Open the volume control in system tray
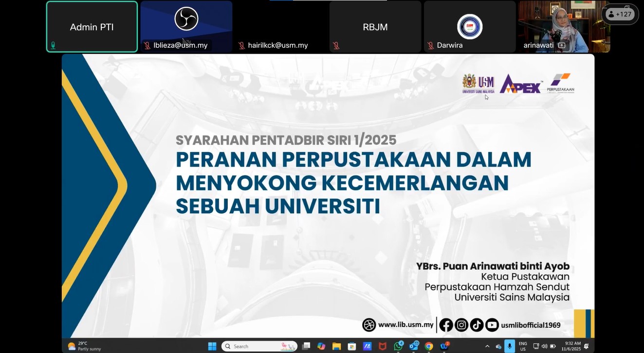 coord(544,346)
